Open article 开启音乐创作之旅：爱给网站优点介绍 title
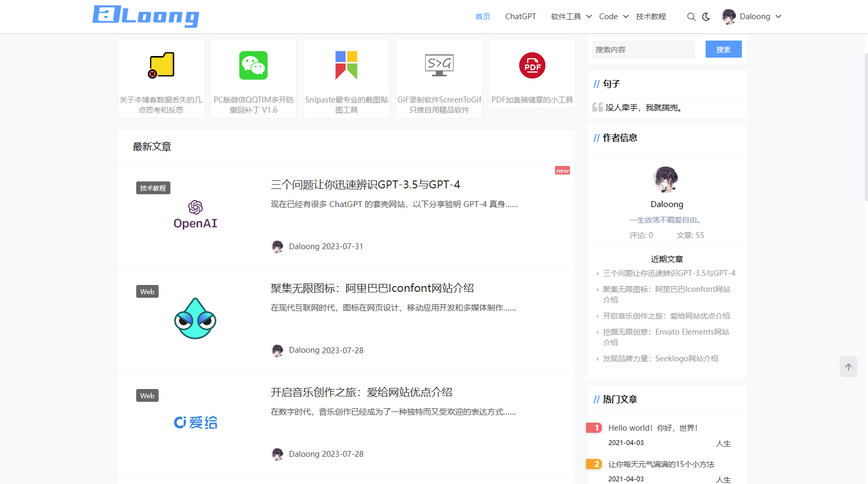This screenshot has width=868, height=484. coord(362,392)
